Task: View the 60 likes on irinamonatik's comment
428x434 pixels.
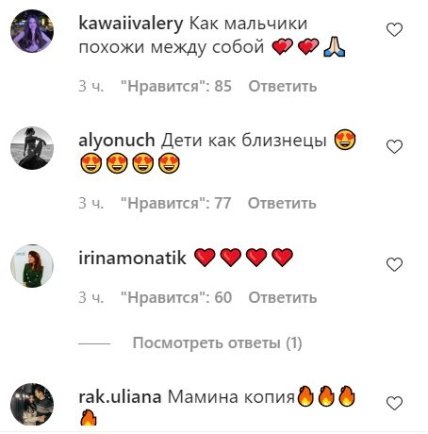Action: 176,297
